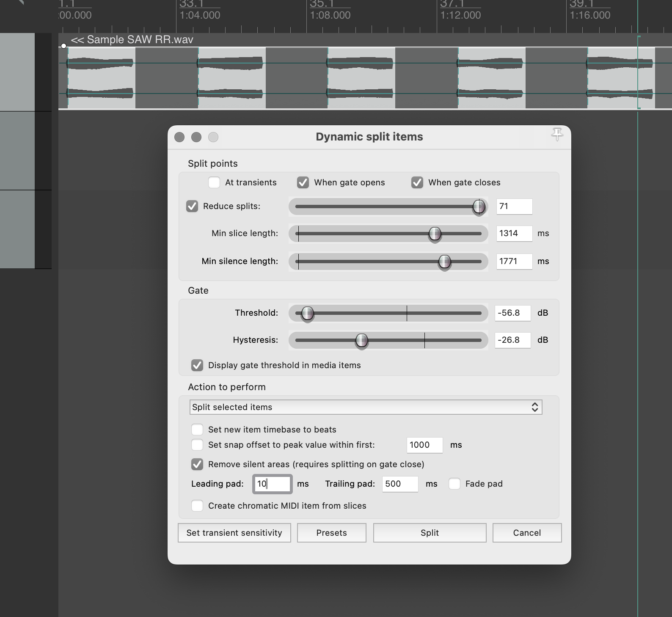Open the Presets button
This screenshot has height=617, width=672.
point(332,533)
